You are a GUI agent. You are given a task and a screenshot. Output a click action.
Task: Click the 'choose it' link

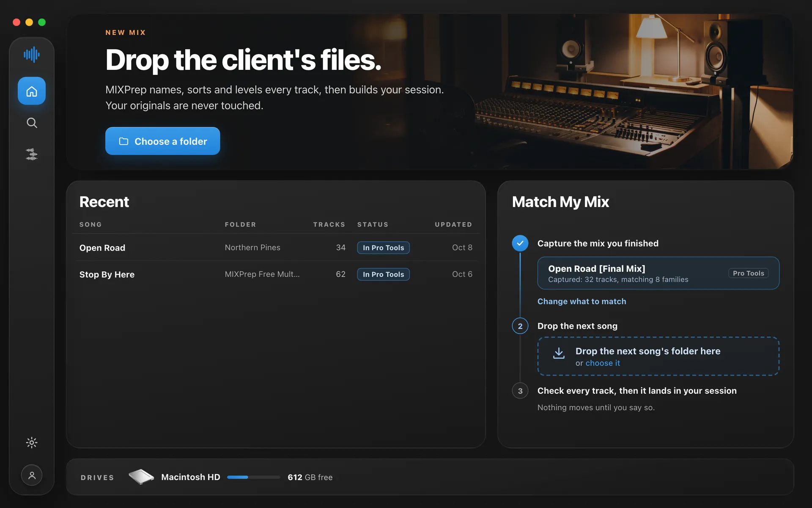pos(602,363)
